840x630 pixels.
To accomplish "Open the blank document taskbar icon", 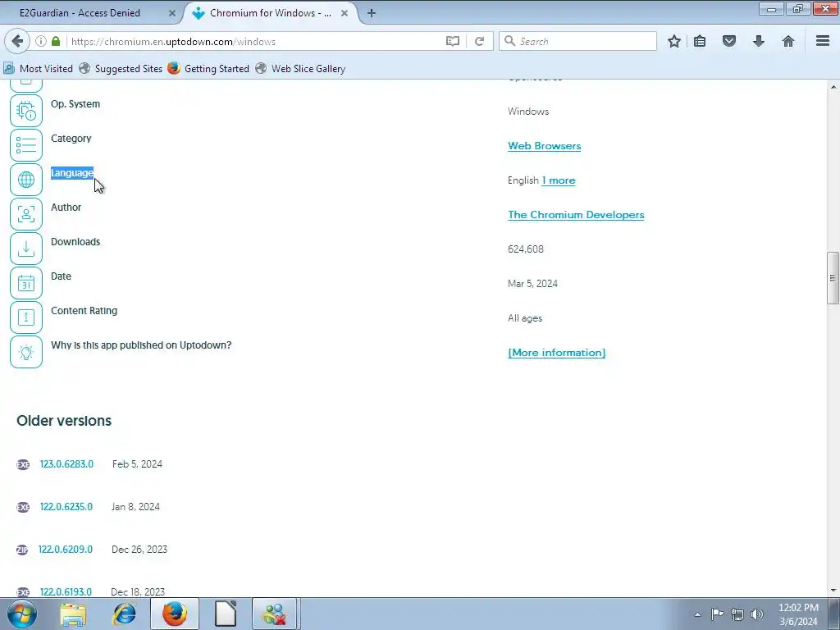I will [x=226, y=614].
